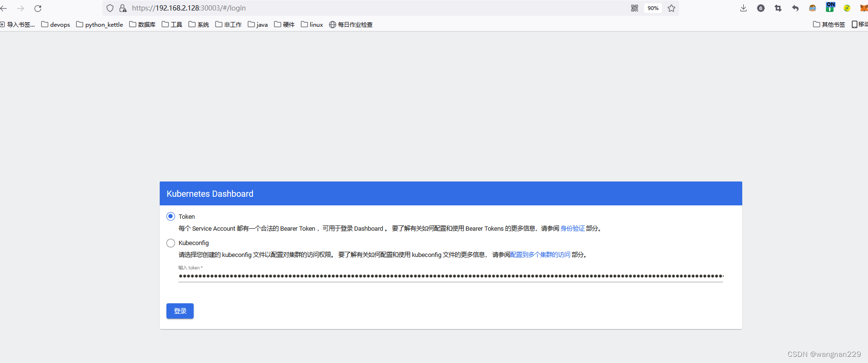Open the devops bookmark folder
The width and height of the screenshot is (868, 363).
coord(55,24)
